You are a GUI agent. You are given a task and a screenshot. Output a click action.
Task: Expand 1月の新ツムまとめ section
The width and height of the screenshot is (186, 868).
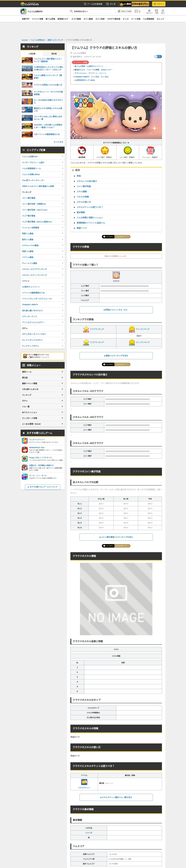[x=43, y=389]
